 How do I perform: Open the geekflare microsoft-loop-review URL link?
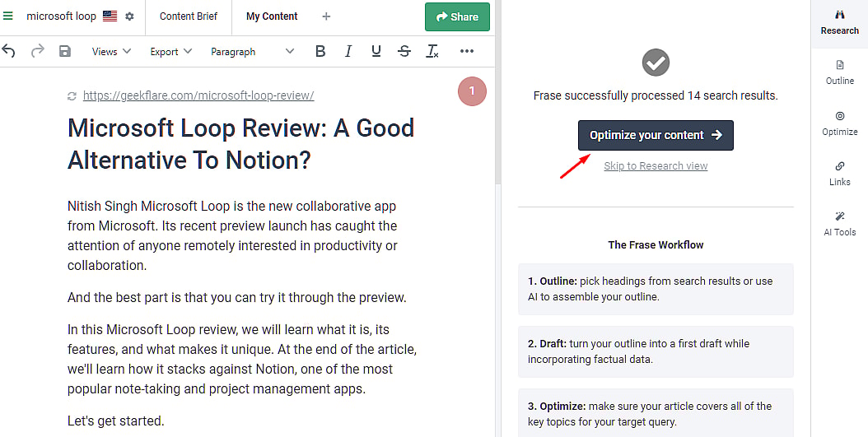(198, 95)
